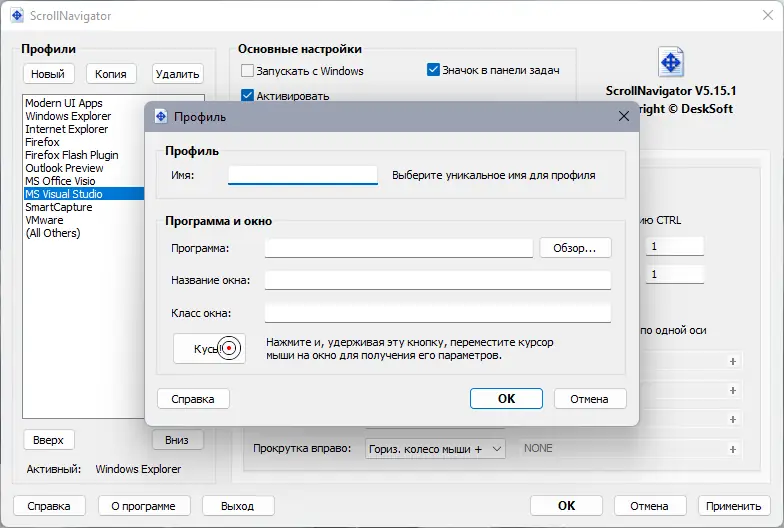Viewport: 784px width, 528px height.
Task: Focus the Название окна input field
Action: [438, 280]
